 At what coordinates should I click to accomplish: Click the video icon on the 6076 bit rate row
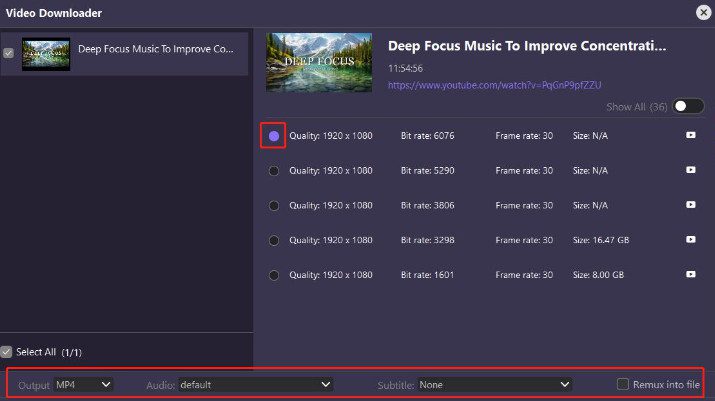690,135
